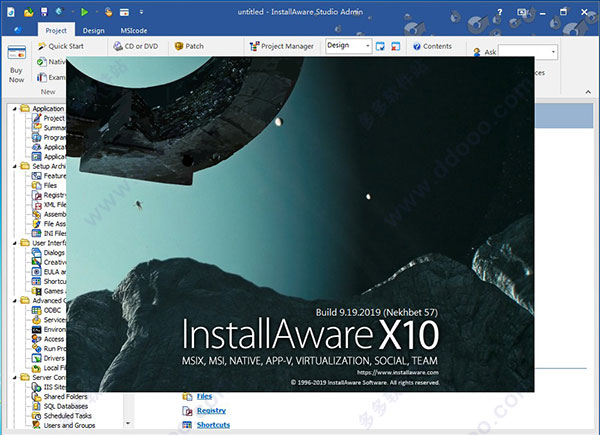
Task: Open the Design view combo box
Action: pyautogui.click(x=348, y=46)
